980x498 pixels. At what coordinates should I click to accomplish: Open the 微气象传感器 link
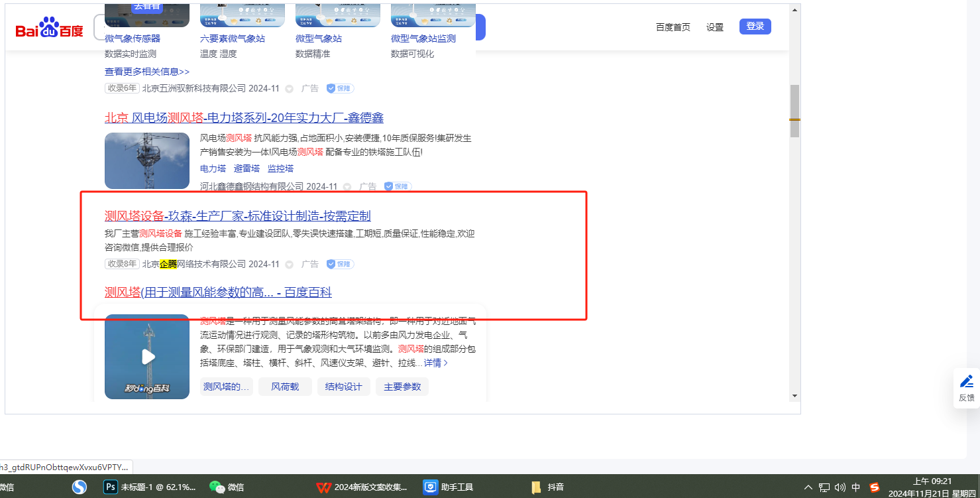[133, 38]
